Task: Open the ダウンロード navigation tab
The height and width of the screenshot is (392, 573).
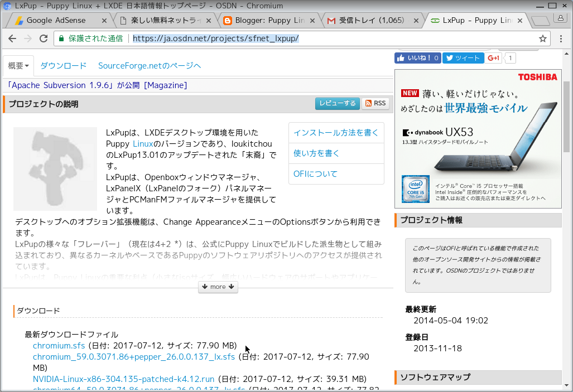Action: click(63, 66)
